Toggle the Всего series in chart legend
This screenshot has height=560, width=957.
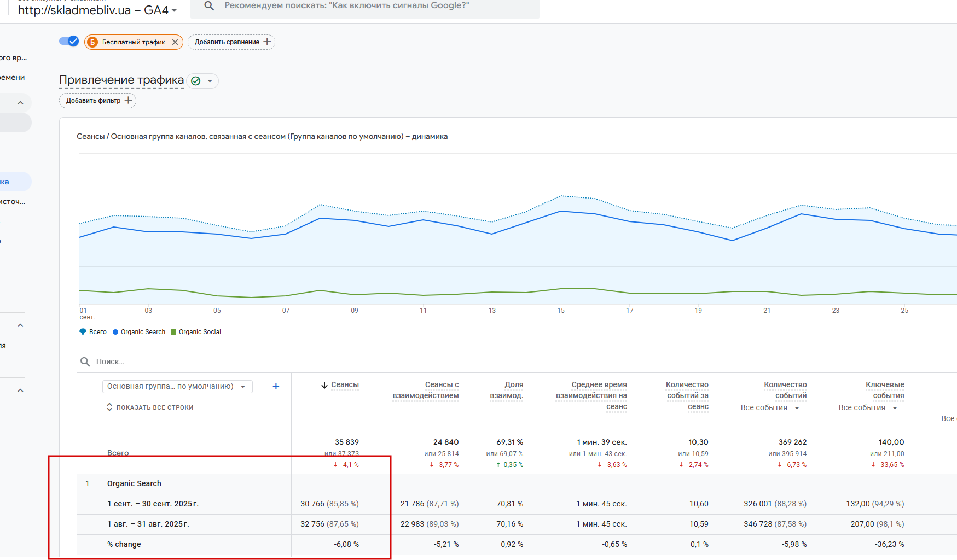pyautogui.click(x=93, y=332)
